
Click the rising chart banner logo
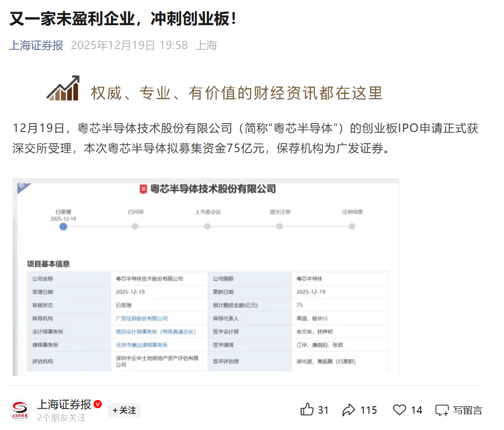pyautogui.click(x=63, y=88)
